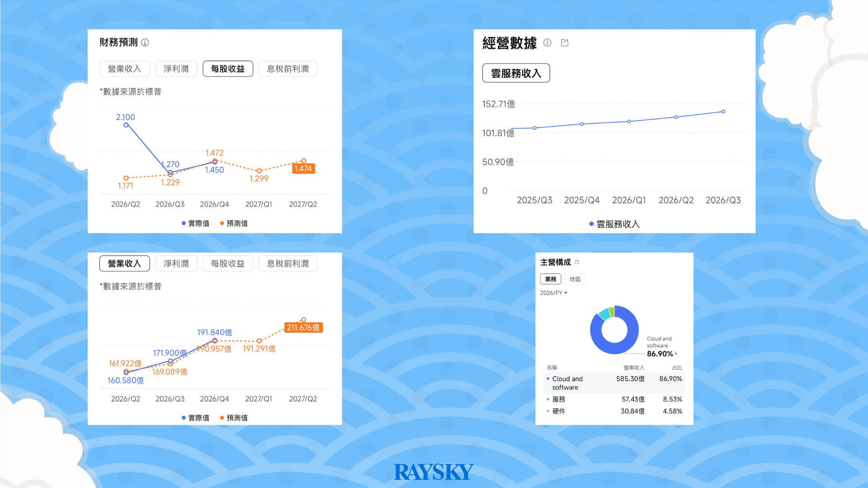868x488 pixels.
Task: Toggle 預測值 legend in the revenue forecast chart
Action: [234, 418]
